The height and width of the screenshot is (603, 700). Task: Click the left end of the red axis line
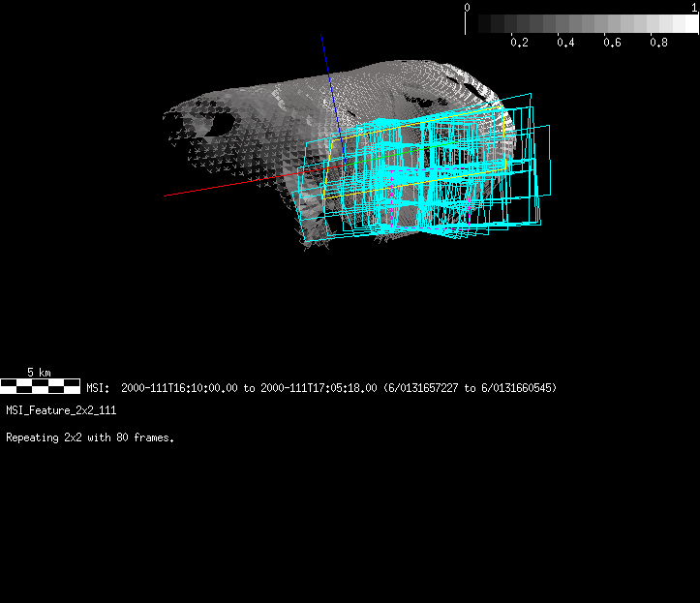coord(166,196)
